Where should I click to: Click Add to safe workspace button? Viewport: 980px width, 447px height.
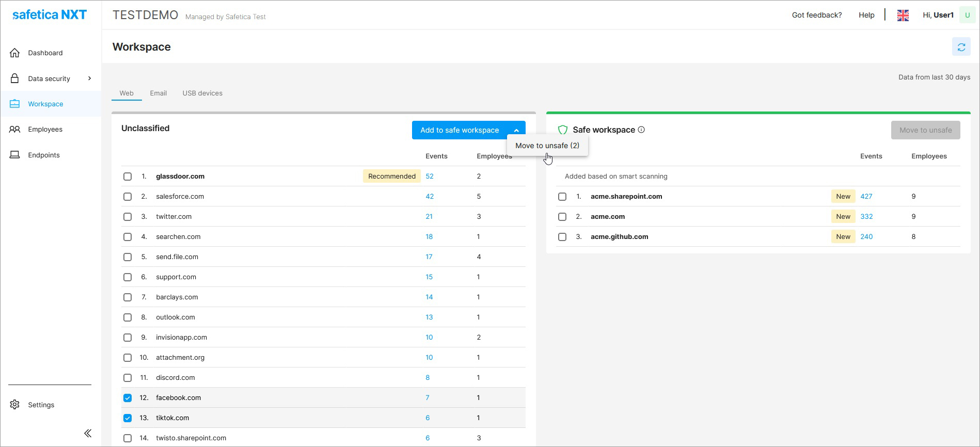point(460,130)
